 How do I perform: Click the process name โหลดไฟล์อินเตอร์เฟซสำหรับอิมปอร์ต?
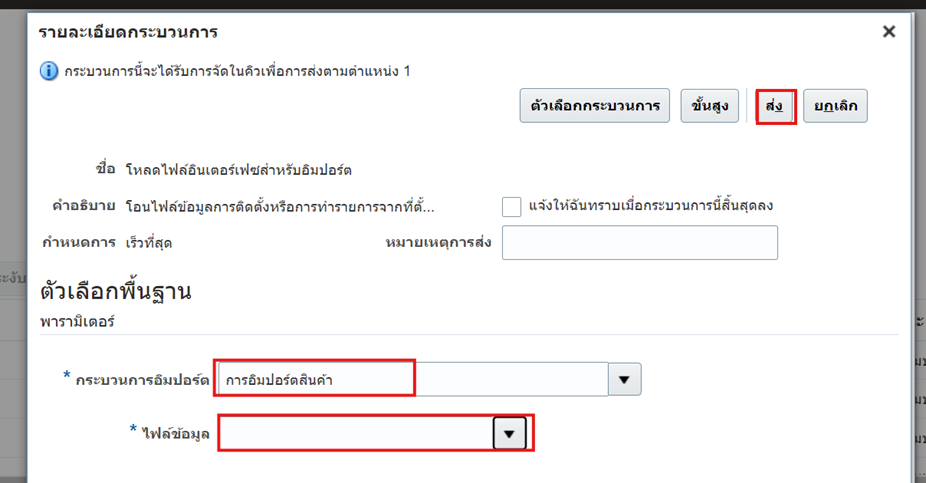[x=238, y=170]
